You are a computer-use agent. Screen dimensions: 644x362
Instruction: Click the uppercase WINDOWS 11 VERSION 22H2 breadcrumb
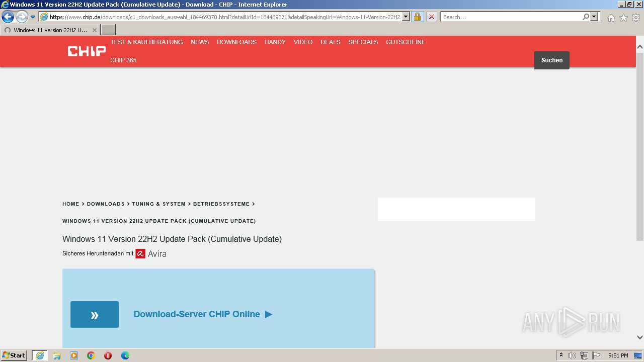[159, 221]
